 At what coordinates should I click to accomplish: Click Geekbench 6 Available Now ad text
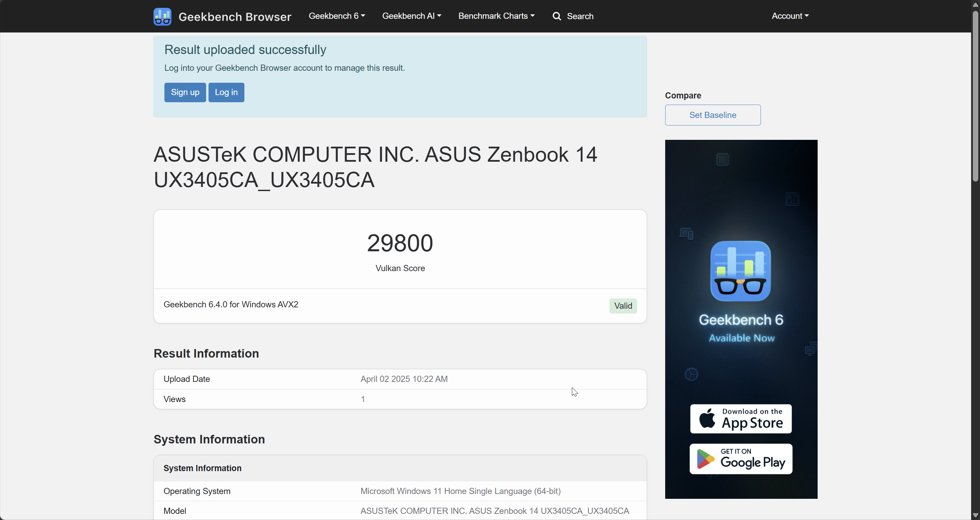click(741, 328)
